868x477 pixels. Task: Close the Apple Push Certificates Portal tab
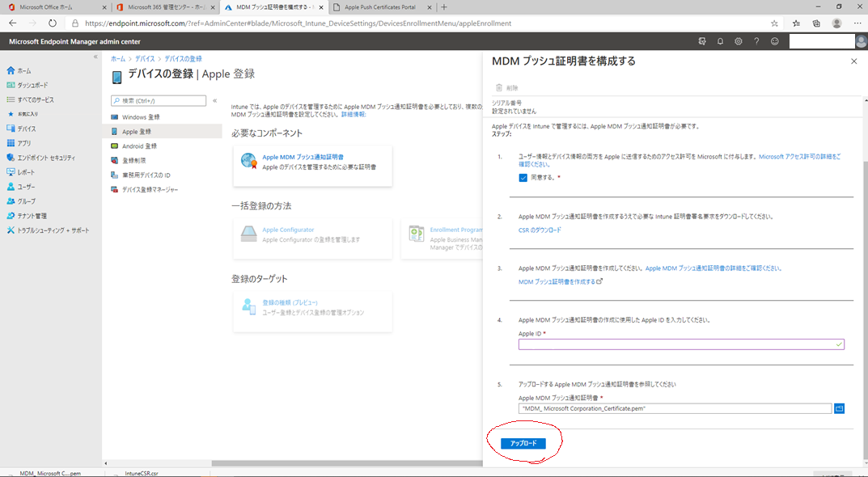(x=429, y=7)
